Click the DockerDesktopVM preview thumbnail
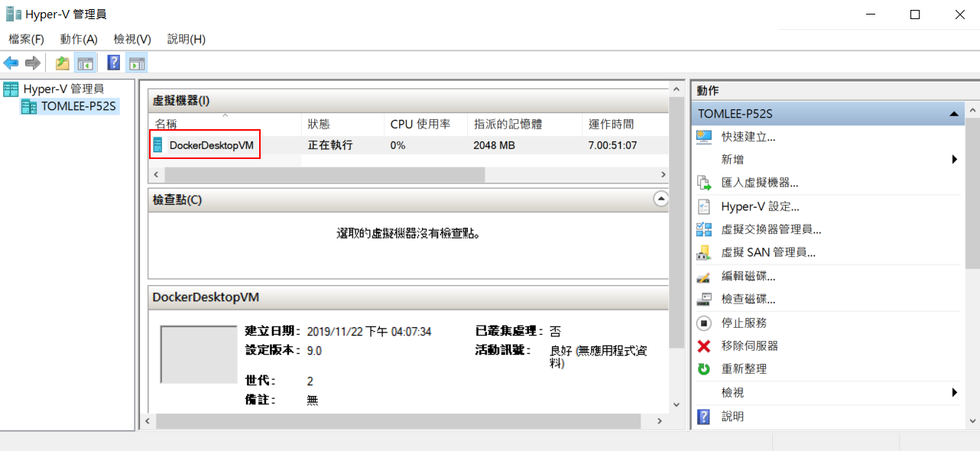The height and width of the screenshot is (451, 980). click(x=199, y=355)
